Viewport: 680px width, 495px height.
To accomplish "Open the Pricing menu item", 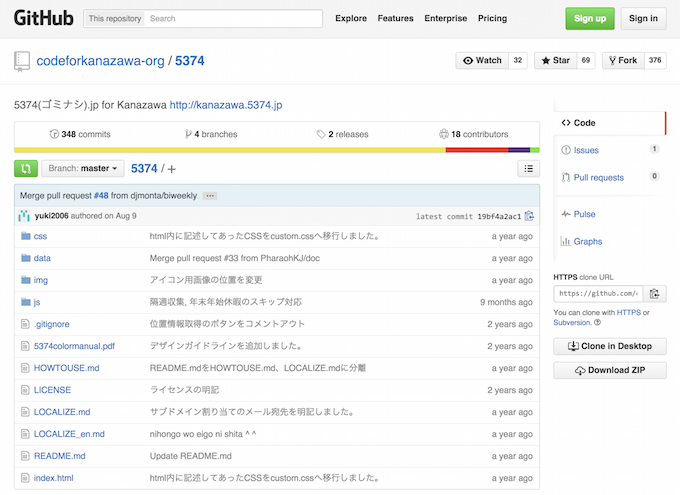I will click(x=492, y=18).
